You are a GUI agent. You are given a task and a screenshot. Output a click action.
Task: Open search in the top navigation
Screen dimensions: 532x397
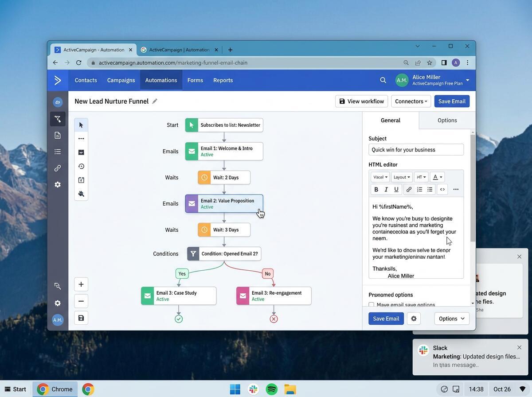pos(383,80)
